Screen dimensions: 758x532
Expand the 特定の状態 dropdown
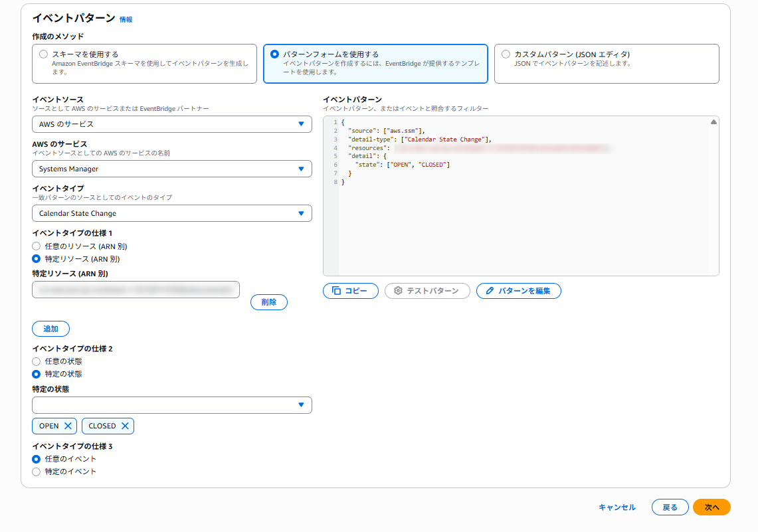pos(171,405)
